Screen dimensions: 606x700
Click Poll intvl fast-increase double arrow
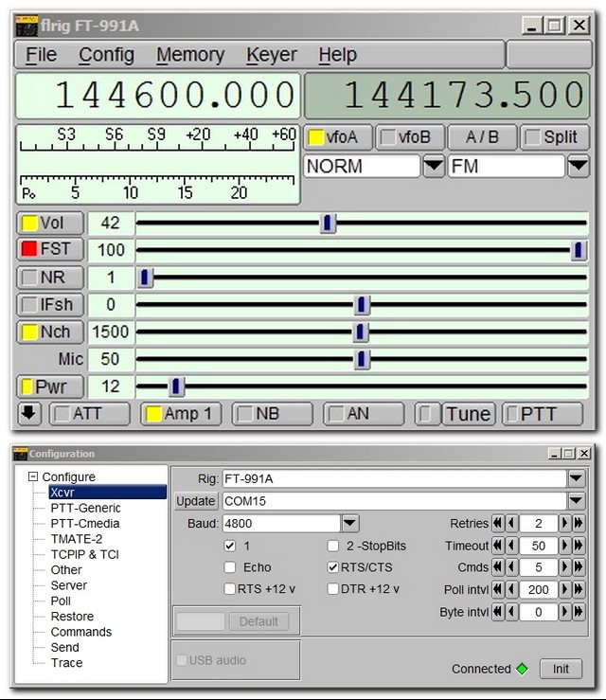579,590
